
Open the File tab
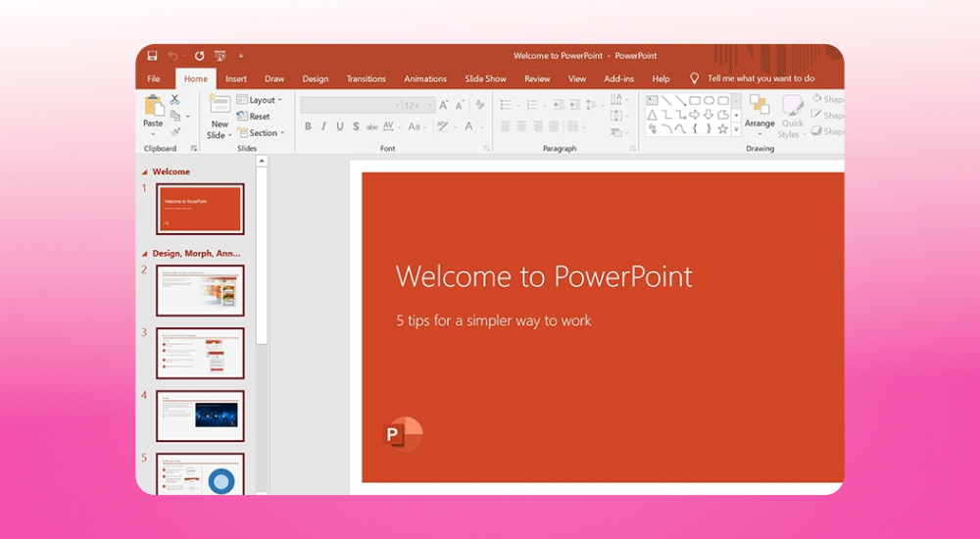point(154,78)
